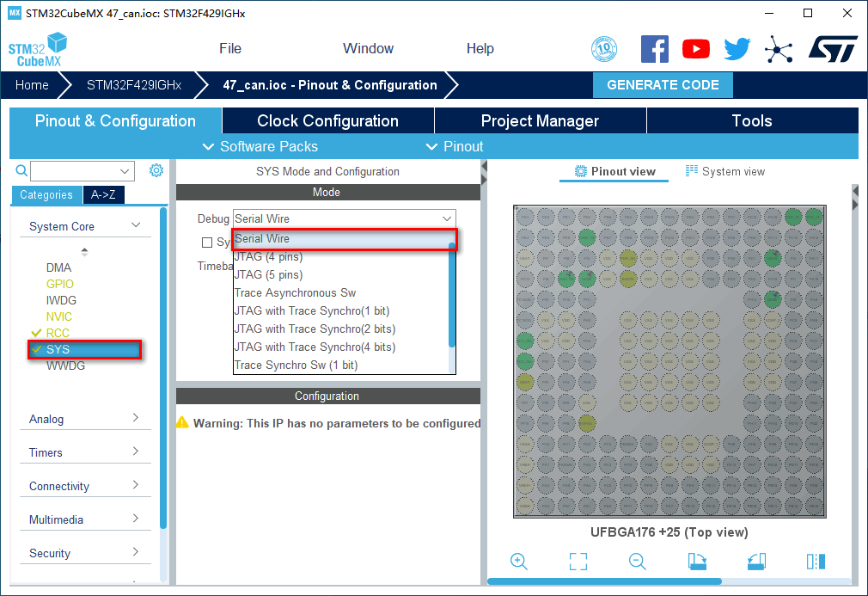Select Categories tab in sidebar
The image size is (868, 596).
click(46, 195)
